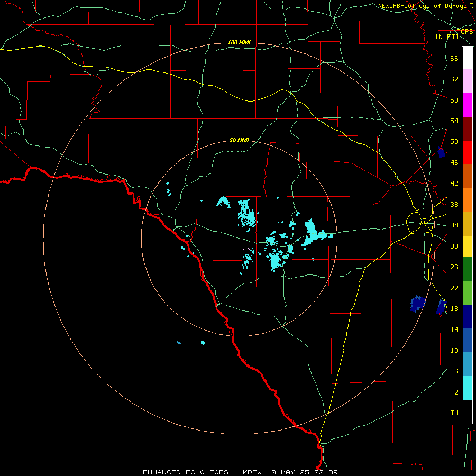
Task: Click the legend value "54"
Action: (454, 121)
